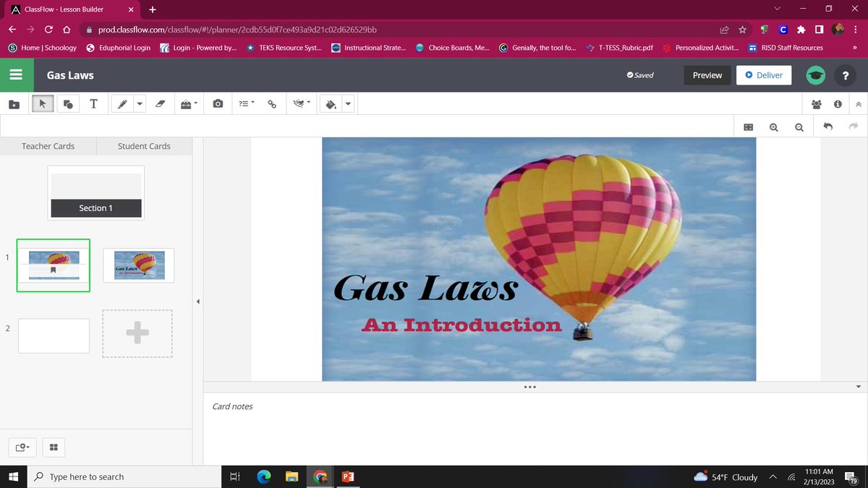This screenshot has height=488, width=868.
Task: Click the Card notes field
Action: 535,429
